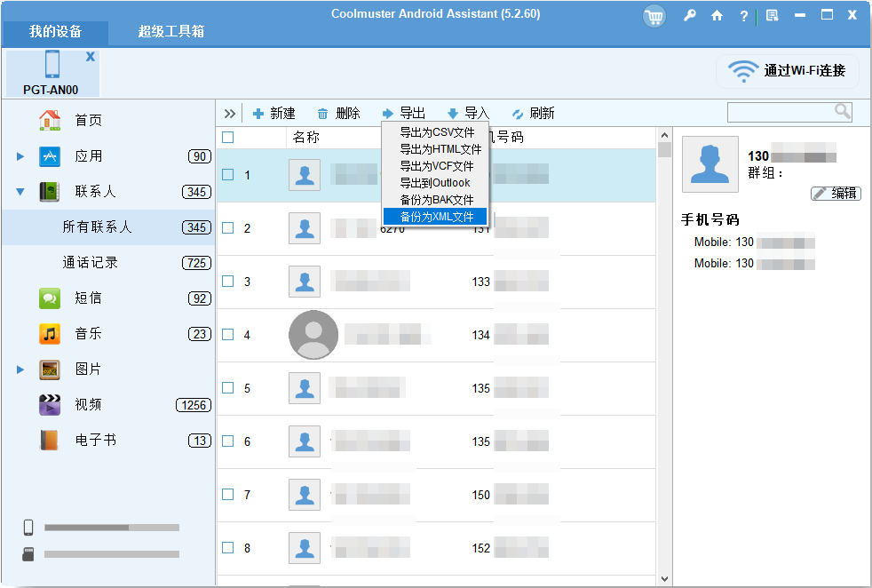872x588 pixels.
Task: Click the Wi-Fi connect button
Action: coord(788,71)
